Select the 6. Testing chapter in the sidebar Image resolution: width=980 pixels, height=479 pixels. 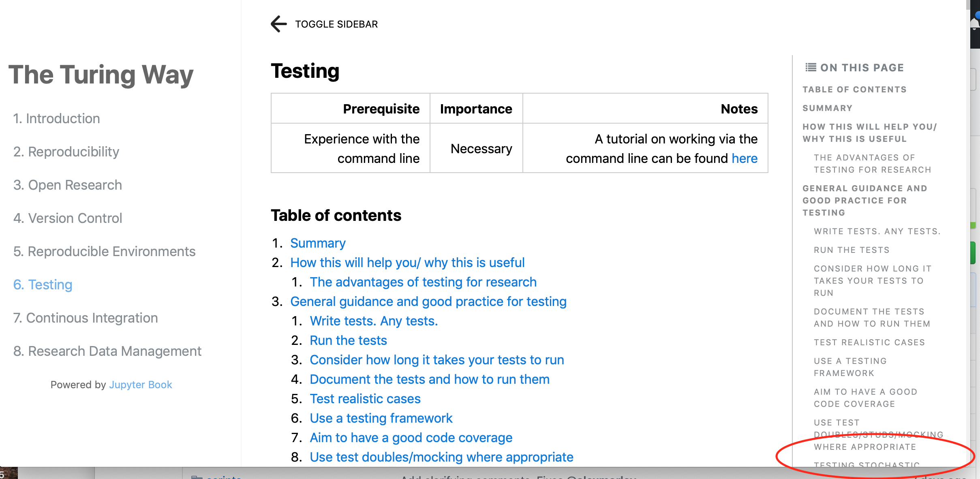(42, 284)
